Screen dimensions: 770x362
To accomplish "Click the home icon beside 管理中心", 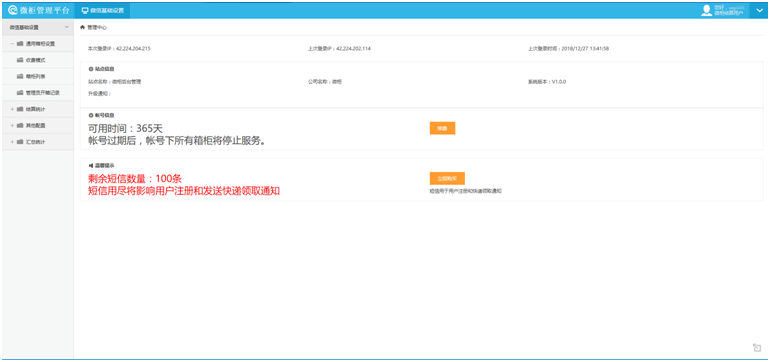I will point(83,28).
